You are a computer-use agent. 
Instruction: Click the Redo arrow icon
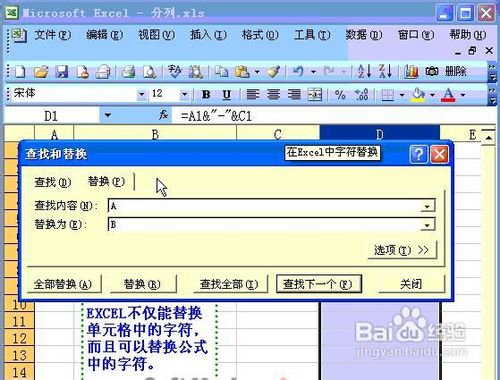point(329,72)
